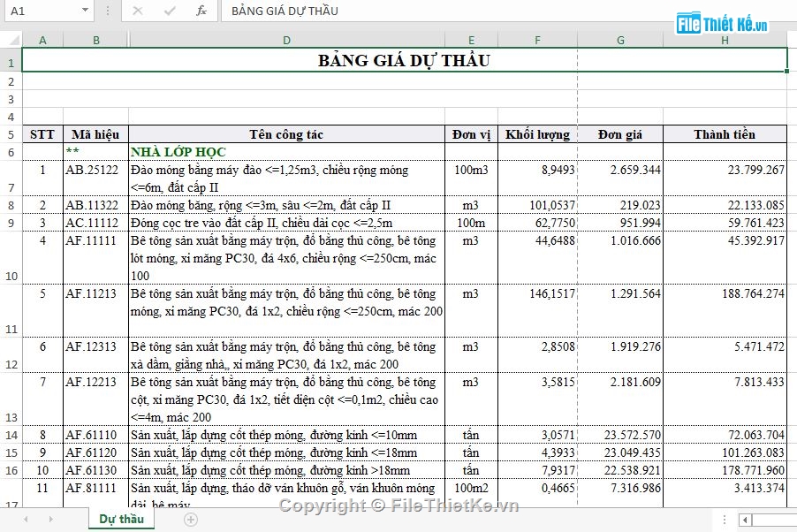Click the previous sheet navigation arrow
This screenshot has height=532, width=797.
pyautogui.click(x=26, y=520)
